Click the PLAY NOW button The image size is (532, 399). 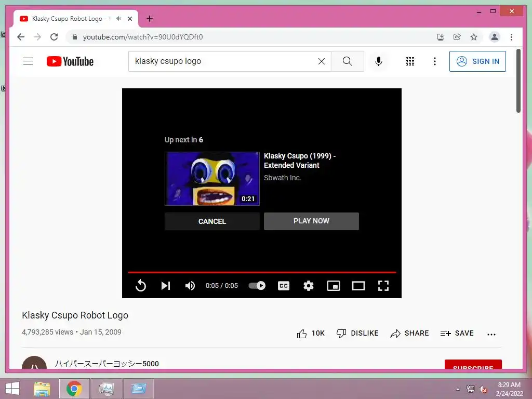(311, 221)
